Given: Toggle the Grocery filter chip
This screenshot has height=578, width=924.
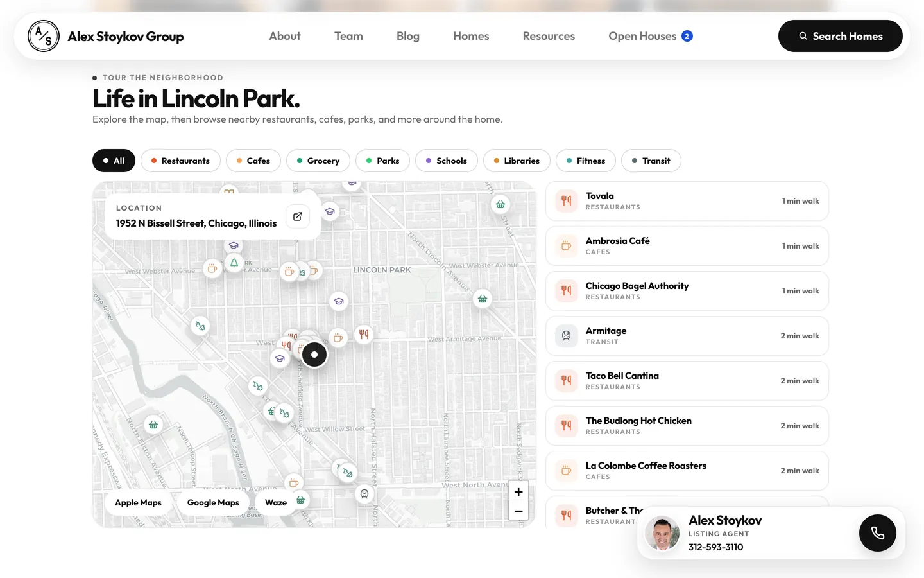Looking at the screenshot, I should (318, 161).
